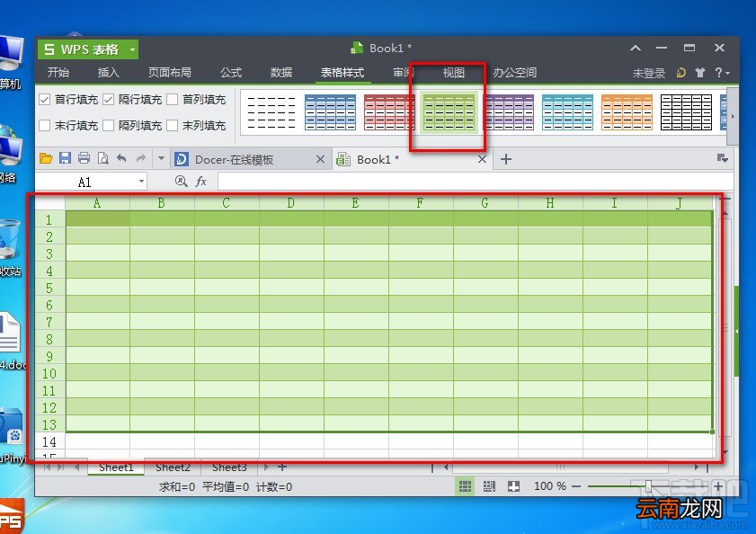Close the Docer-在线模板 tab
756x534 pixels.
(x=320, y=159)
